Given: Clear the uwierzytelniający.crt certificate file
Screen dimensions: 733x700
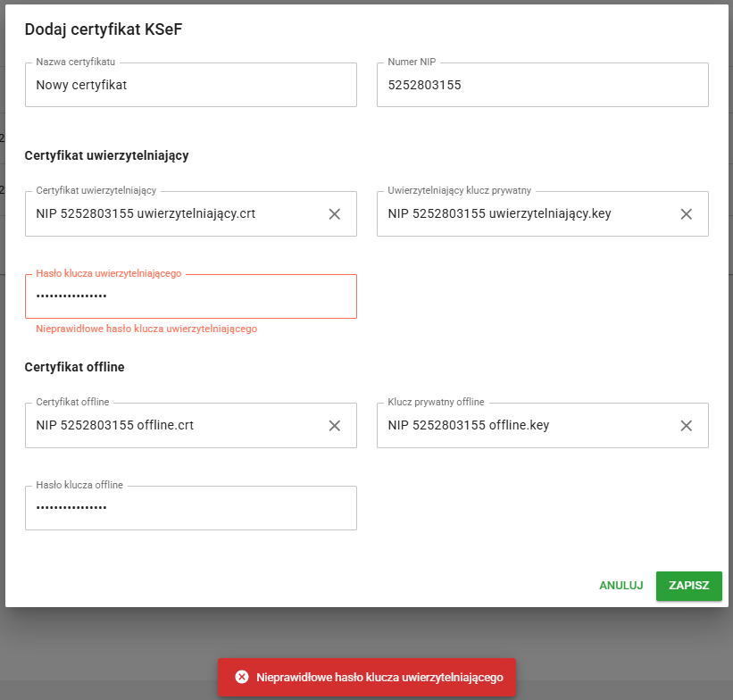Looking at the screenshot, I should click(335, 214).
